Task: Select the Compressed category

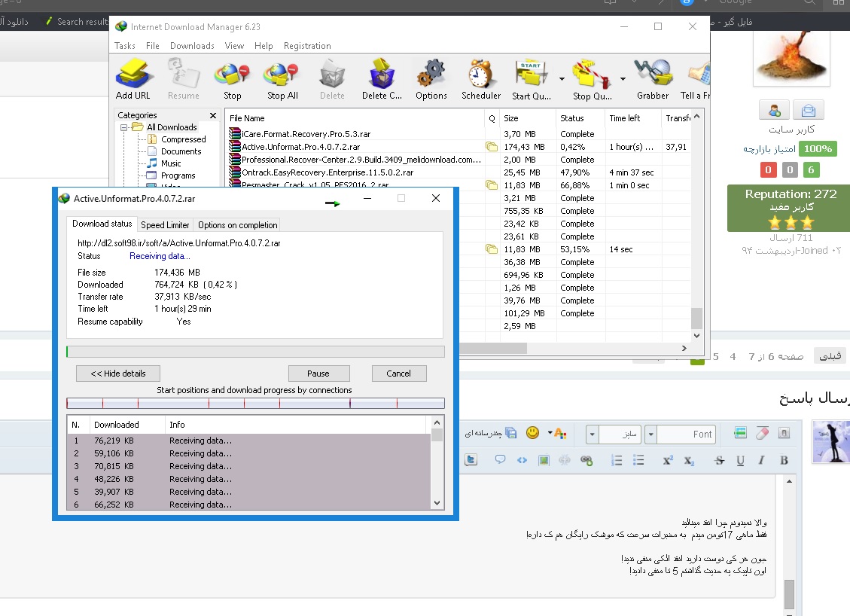Action: 183,139
